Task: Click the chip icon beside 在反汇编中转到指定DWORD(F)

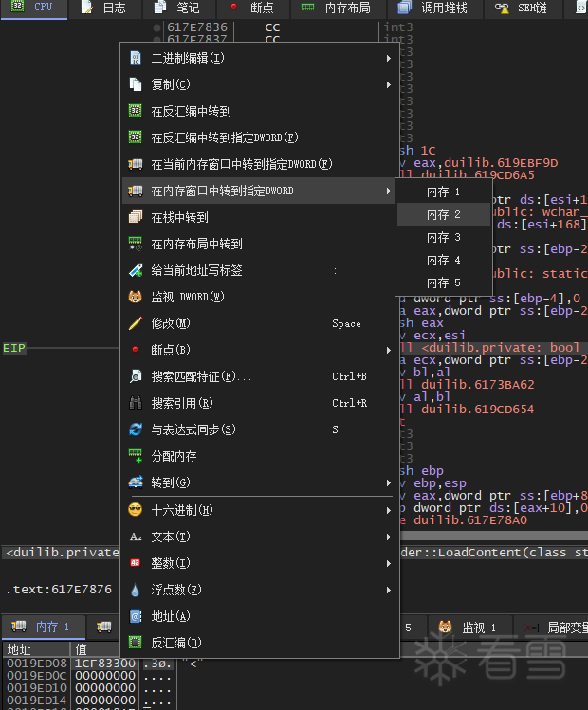Action: [135, 137]
